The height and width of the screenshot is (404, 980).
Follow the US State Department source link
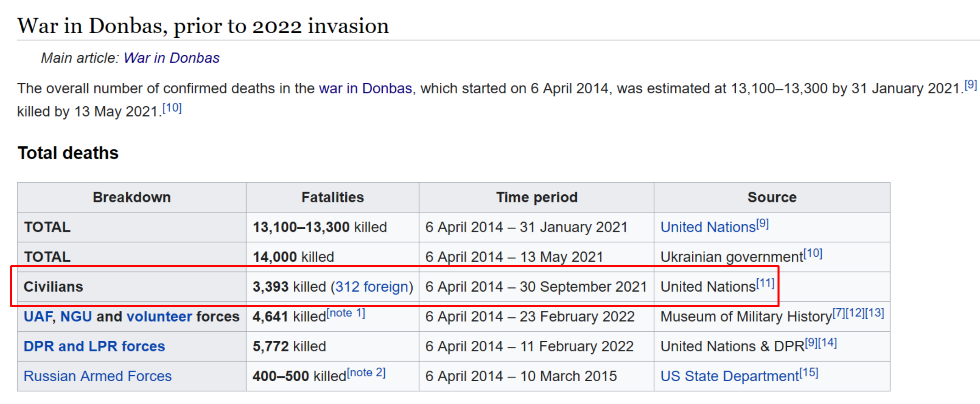pyautogui.click(x=729, y=376)
